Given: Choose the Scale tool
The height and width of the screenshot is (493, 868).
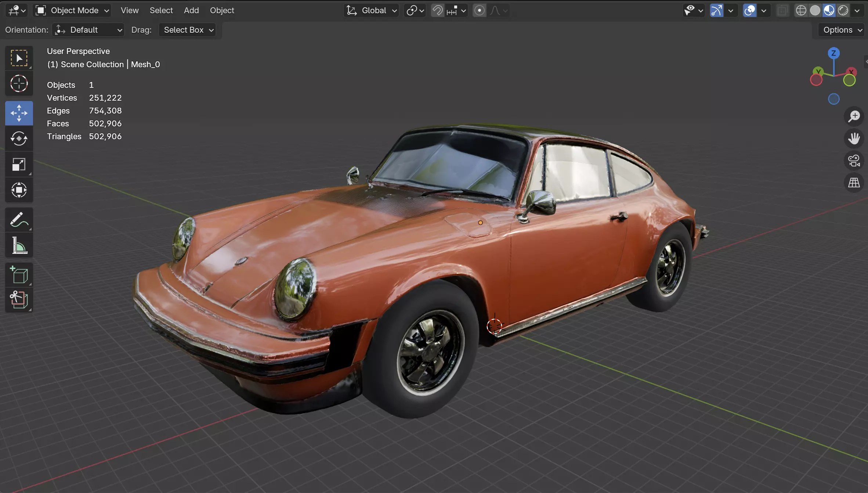Looking at the screenshot, I should pyautogui.click(x=19, y=165).
